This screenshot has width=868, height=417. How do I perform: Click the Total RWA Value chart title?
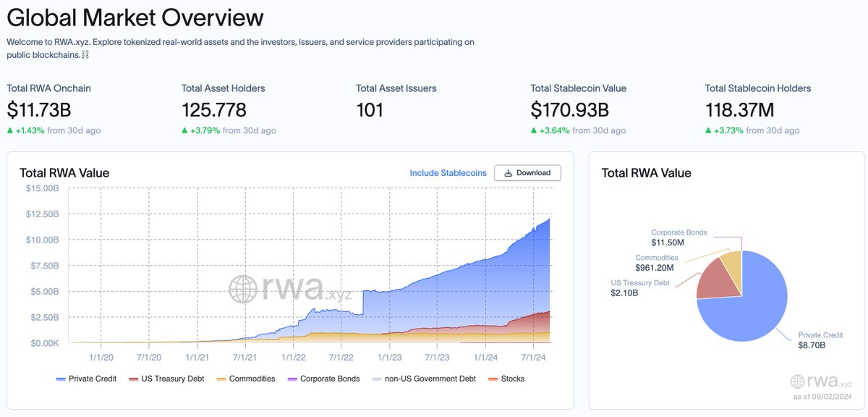pyautogui.click(x=64, y=173)
